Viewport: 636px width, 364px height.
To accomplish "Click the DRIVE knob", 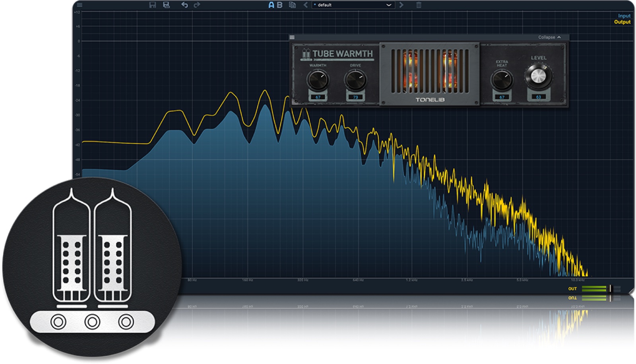I will (355, 79).
